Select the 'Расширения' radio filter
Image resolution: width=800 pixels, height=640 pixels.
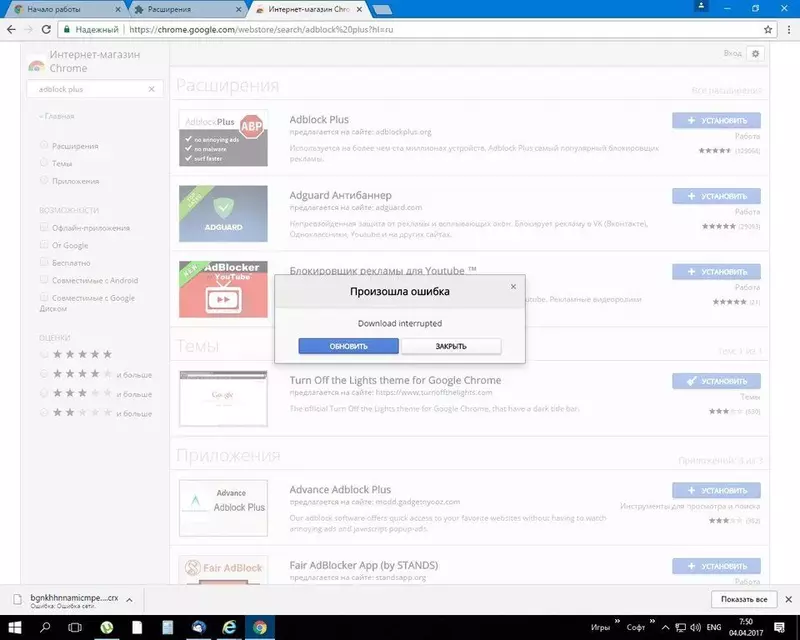[x=44, y=145]
